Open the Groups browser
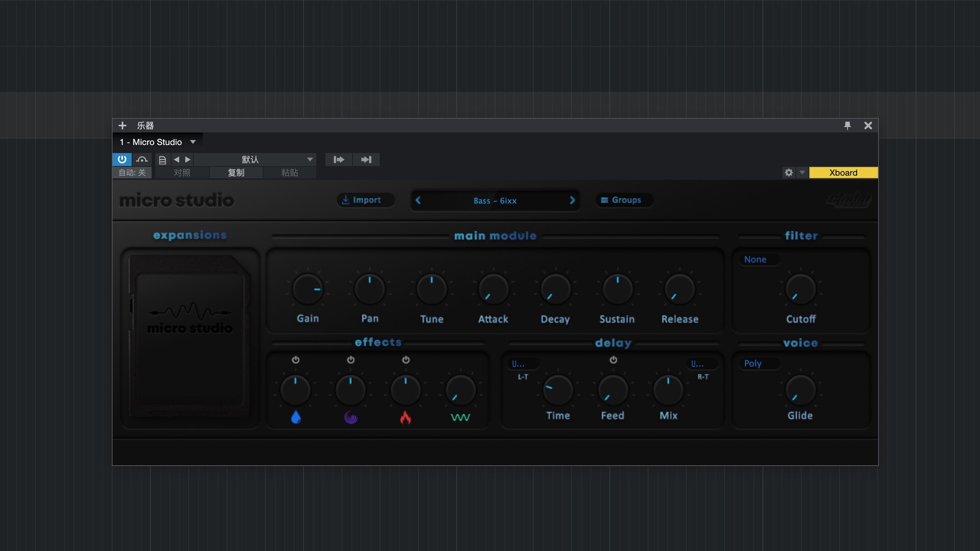The height and width of the screenshot is (551, 980). 624,200
